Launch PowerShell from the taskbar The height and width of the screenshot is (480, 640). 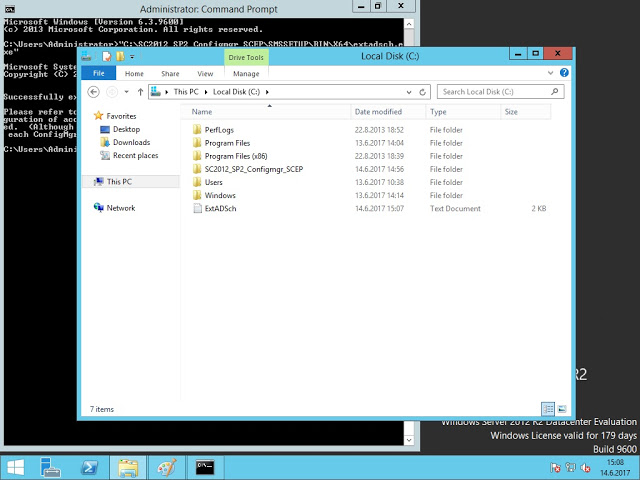click(x=87, y=466)
